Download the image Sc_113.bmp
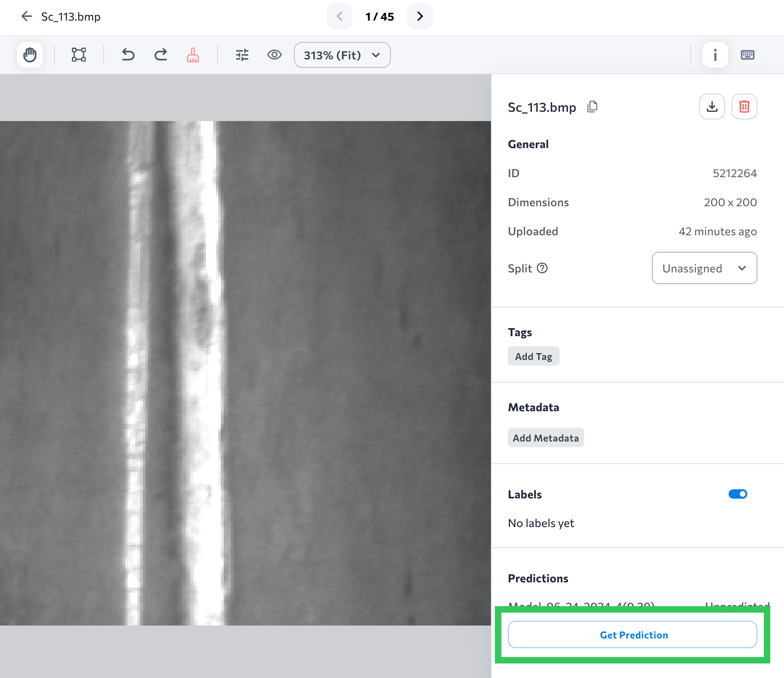The height and width of the screenshot is (678, 784). point(712,107)
